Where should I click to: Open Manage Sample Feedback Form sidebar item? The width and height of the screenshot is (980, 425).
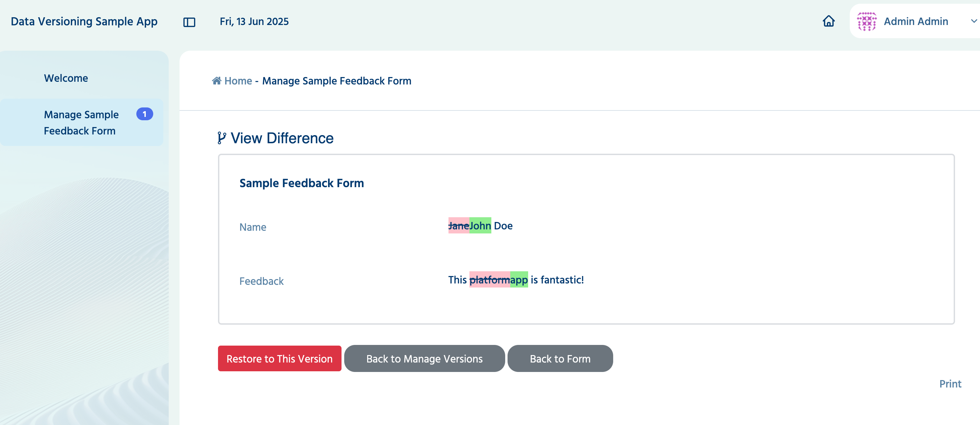click(x=81, y=123)
